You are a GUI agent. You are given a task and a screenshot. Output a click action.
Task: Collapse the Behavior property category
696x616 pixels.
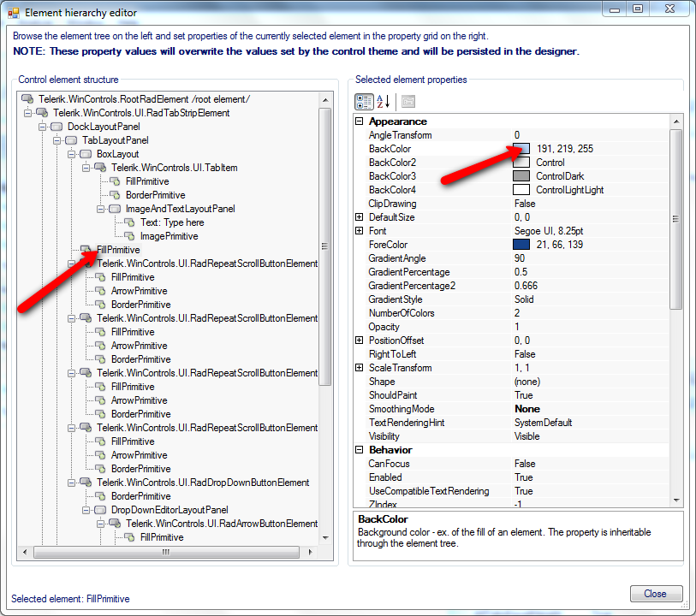[359, 450]
